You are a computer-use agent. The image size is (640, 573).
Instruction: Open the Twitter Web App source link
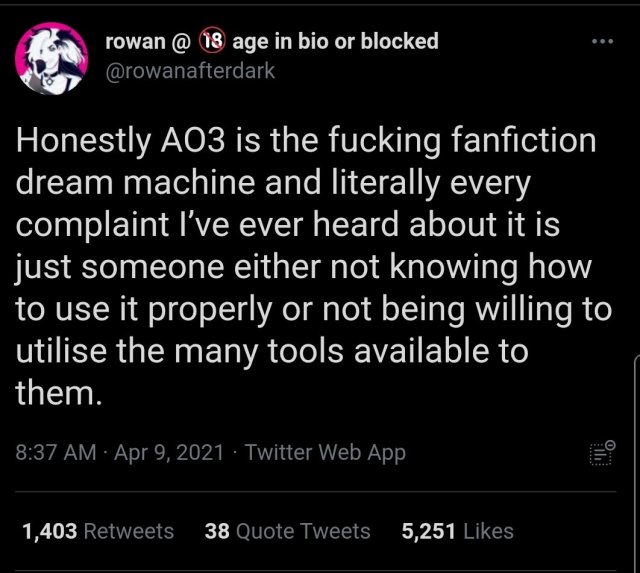pos(325,452)
